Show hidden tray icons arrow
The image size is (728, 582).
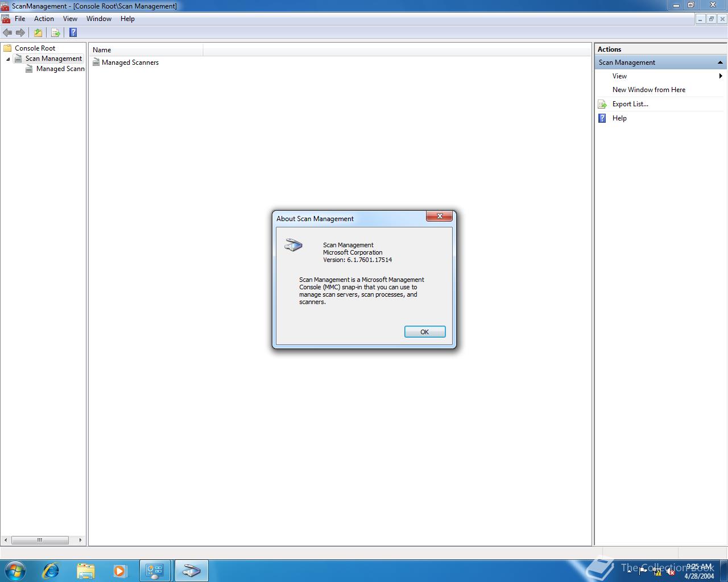(629, 571)
